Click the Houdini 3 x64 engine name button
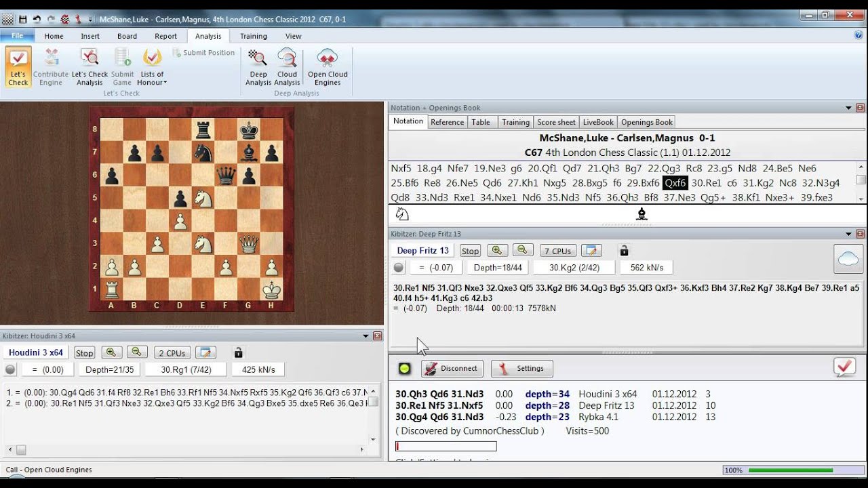Screen dimensions: 868x488 [x=36, y=352]
